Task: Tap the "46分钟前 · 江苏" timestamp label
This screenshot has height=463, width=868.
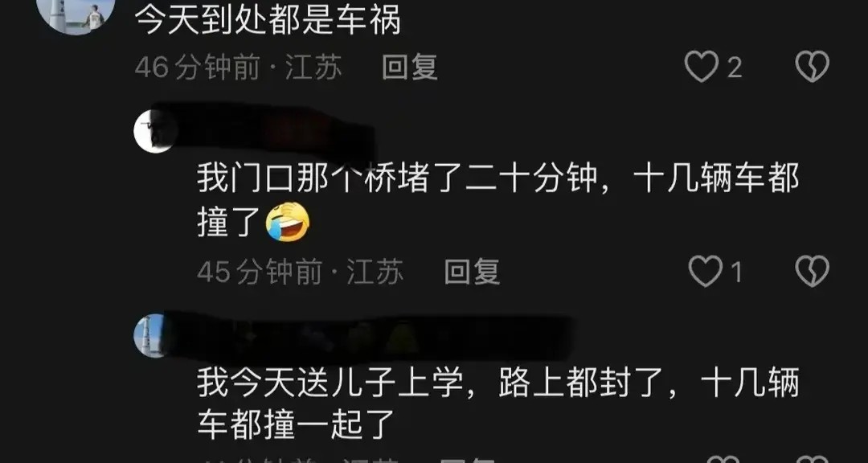Action: point(239,68)
